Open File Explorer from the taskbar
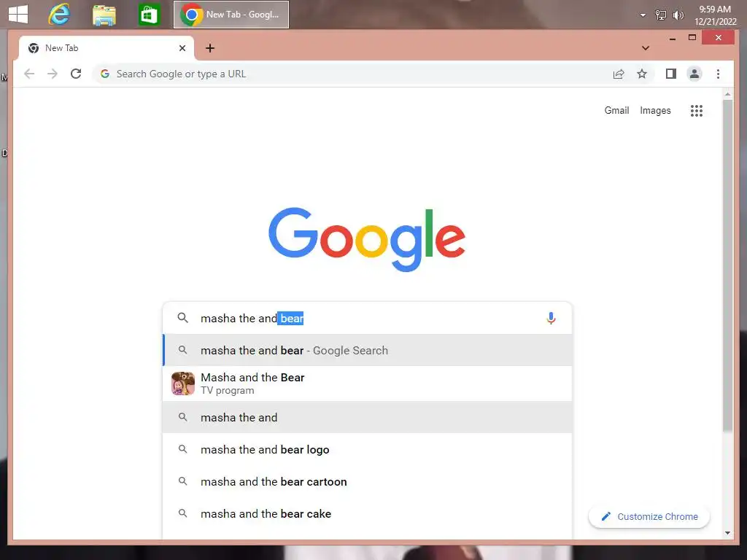Image resolution: width=747 pixels, height=560 pixels. pos(104,15)
